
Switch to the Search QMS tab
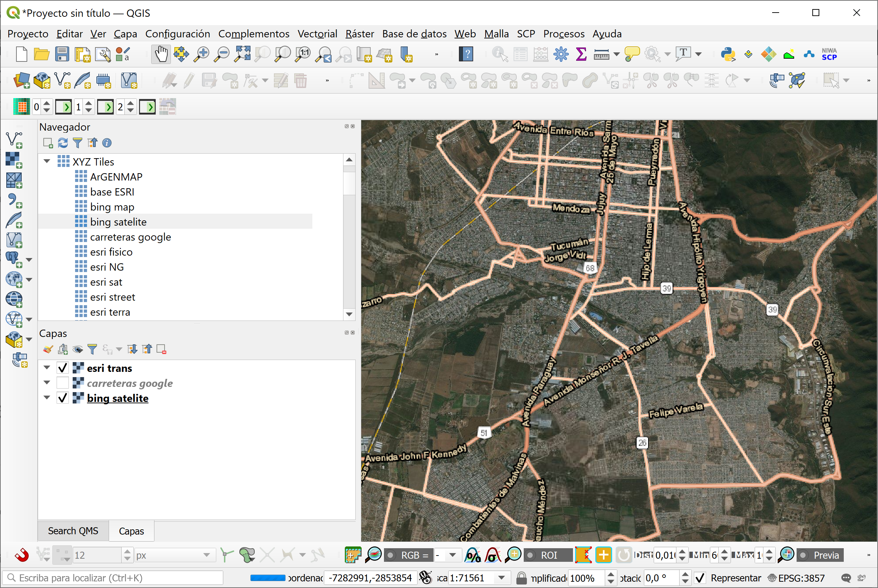point(73,531)
